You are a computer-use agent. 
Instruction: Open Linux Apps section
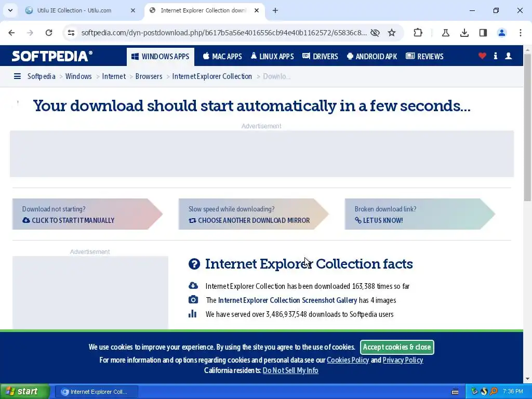coord(272,56)
